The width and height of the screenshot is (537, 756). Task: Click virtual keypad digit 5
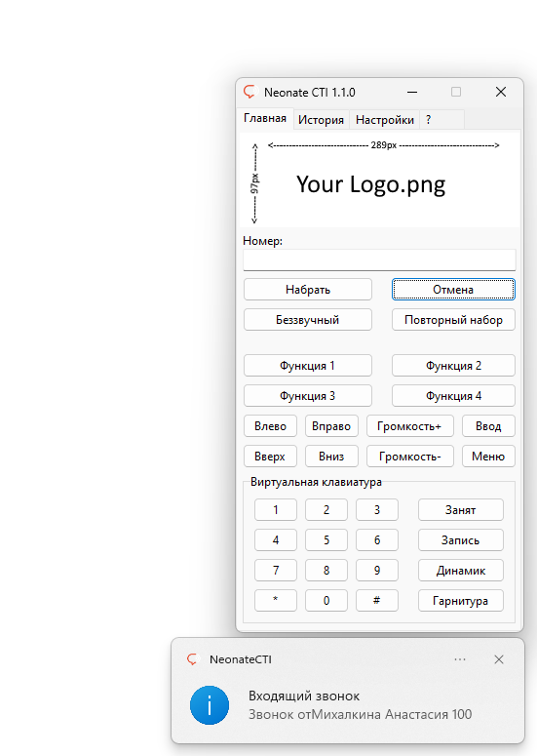[x=326, y=540]
